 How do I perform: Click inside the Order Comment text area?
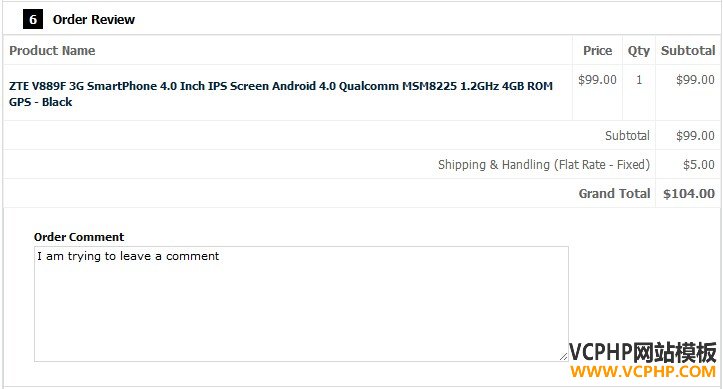[301, 304]
